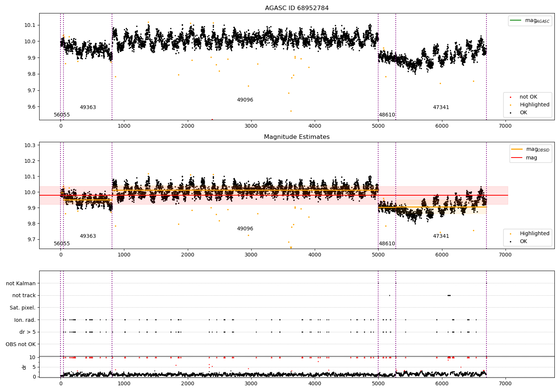The height and width of the screenshot is (392, 560).
Task: Click the "Magnitude Estimates" plot title
Action: (x=297, y=137)
